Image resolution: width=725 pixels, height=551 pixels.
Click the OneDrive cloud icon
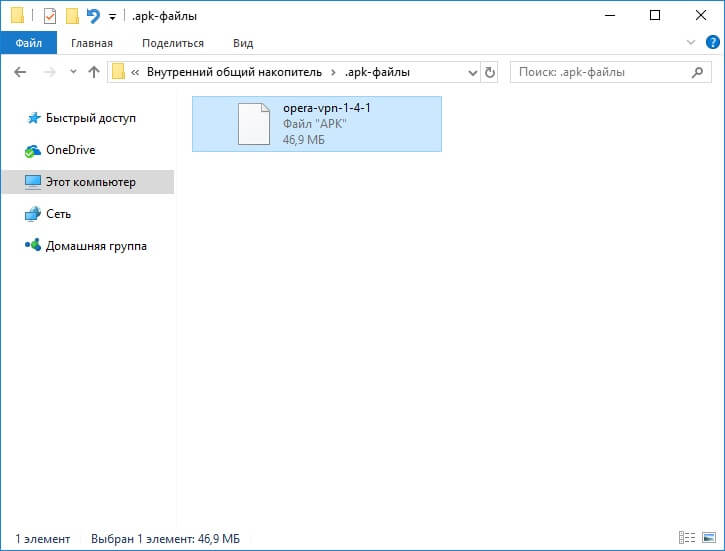pyautogui.click(x=32, y=151)
